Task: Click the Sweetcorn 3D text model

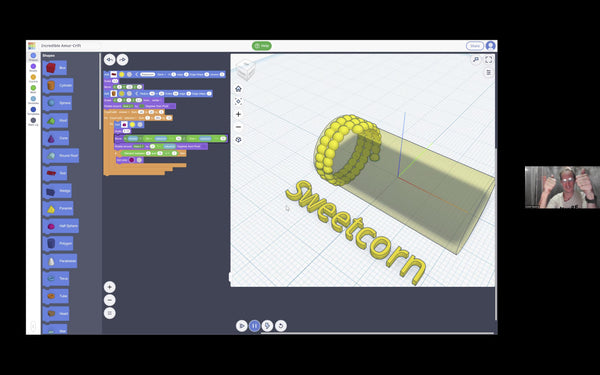Action: point(355,232)
